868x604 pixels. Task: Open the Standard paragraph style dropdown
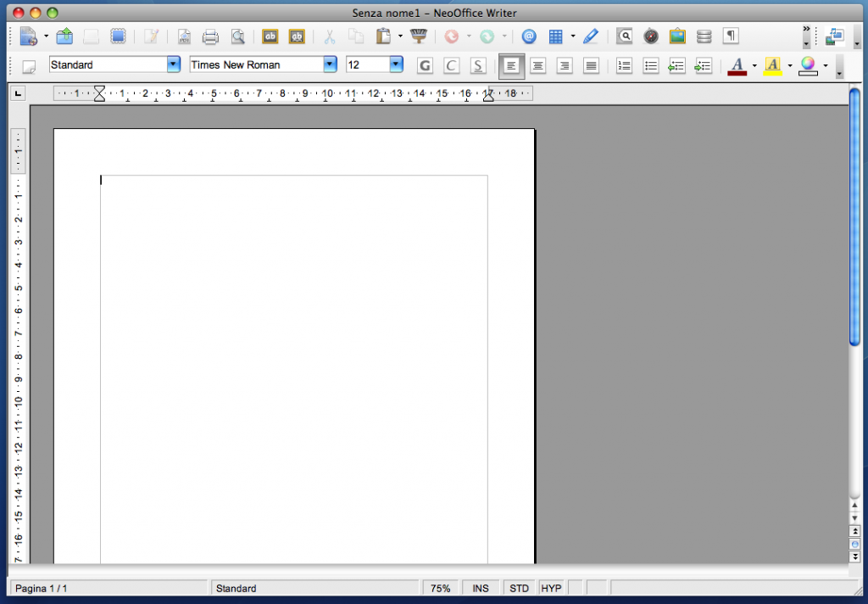[x=173, y=64]
